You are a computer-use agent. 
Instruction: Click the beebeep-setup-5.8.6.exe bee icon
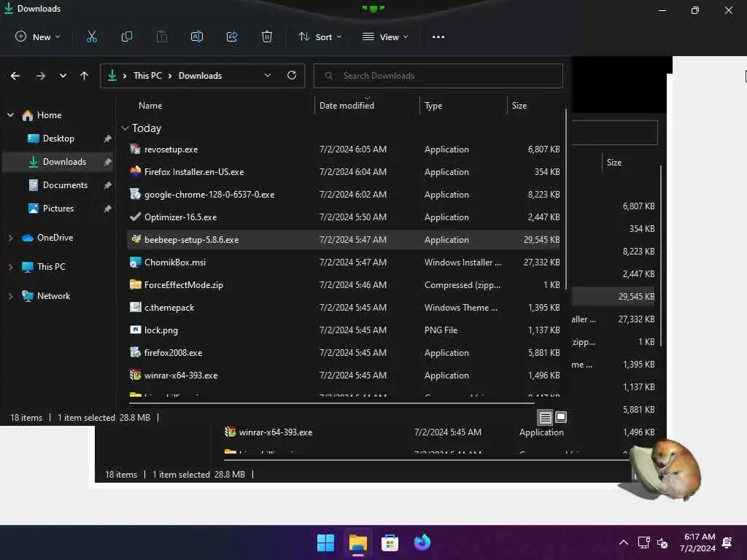[135, 239]
